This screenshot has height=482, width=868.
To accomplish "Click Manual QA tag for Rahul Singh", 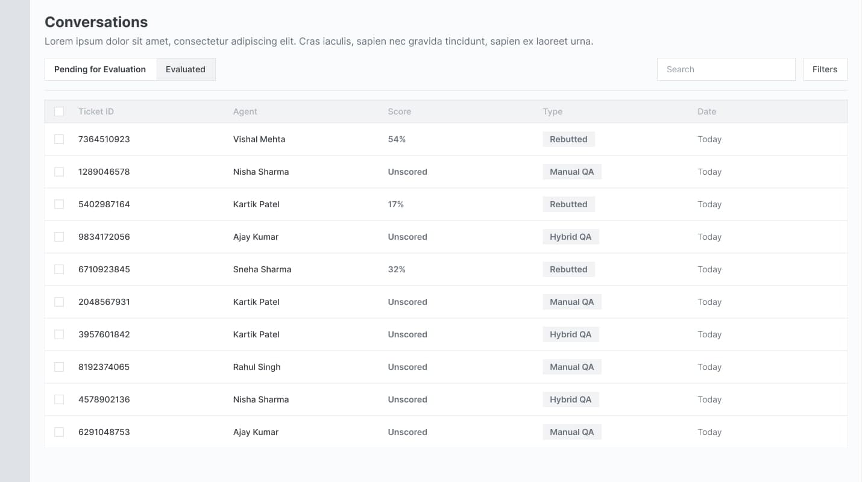I will point(572,367).
